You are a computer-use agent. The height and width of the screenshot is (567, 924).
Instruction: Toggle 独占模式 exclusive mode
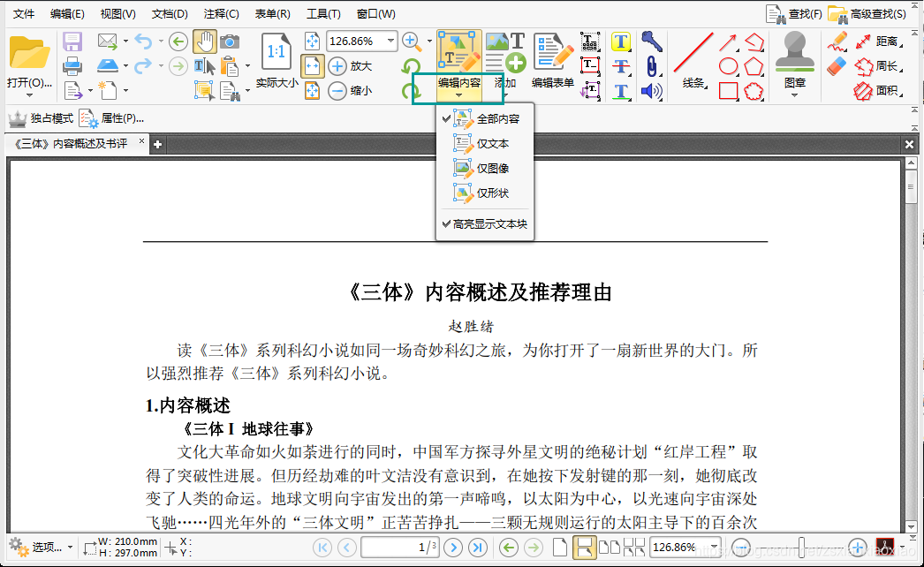point(41,118)
